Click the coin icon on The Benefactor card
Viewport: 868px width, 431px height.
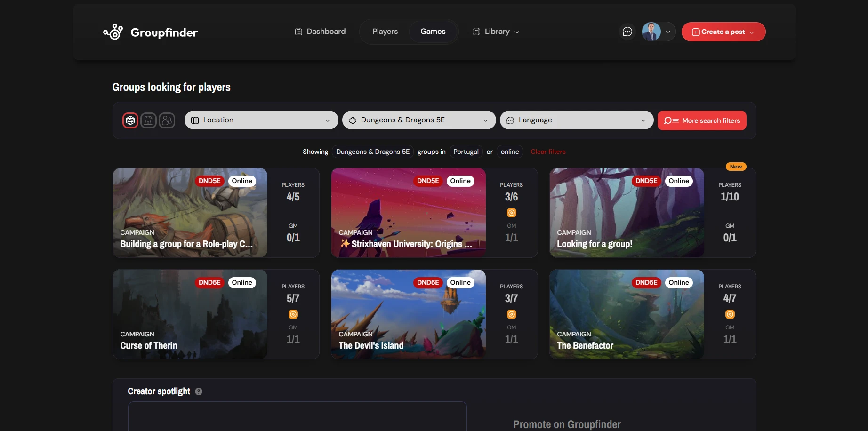(730, 314)
